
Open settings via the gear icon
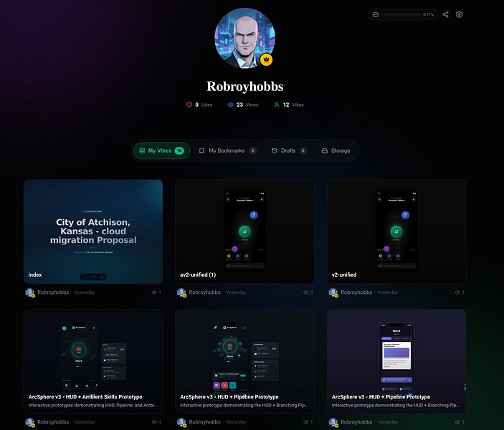point(459,14)
